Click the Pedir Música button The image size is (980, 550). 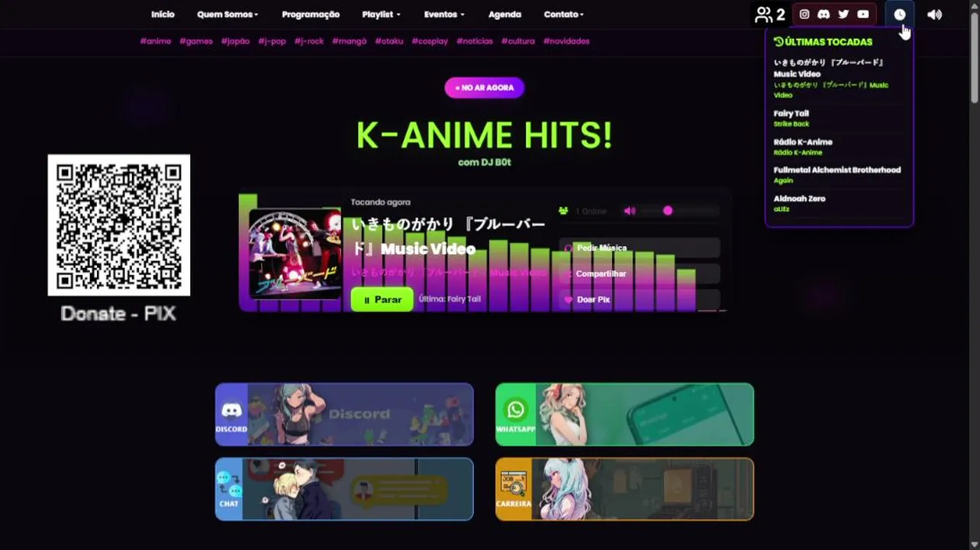[x=640, y=248]
